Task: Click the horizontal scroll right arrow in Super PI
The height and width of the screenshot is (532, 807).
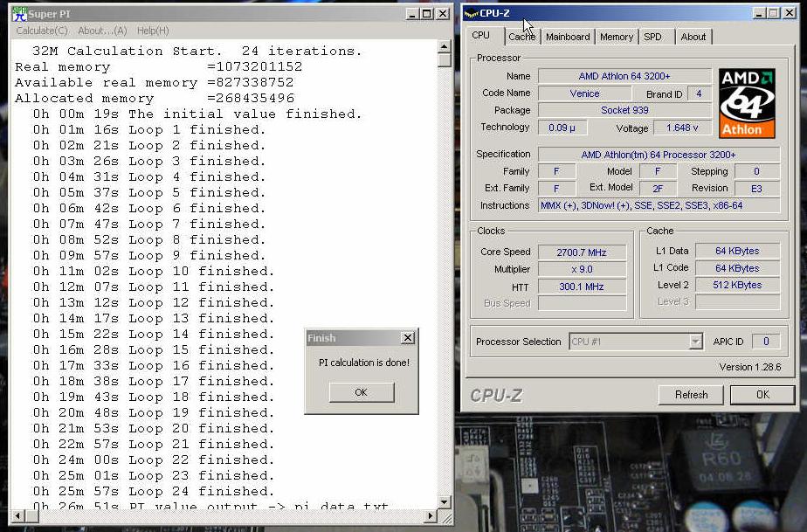Action: pos(431,515)
